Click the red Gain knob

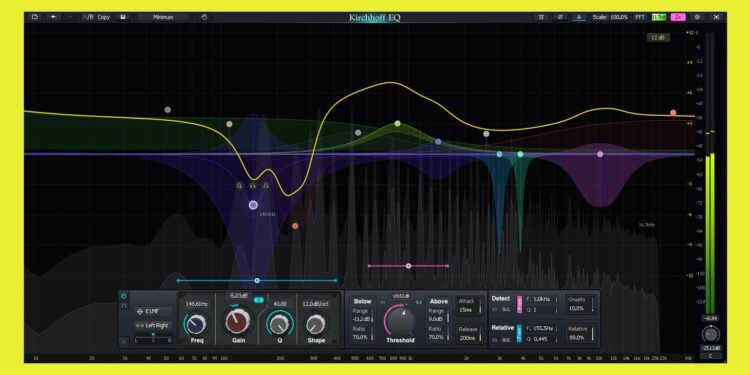point(238,322)
